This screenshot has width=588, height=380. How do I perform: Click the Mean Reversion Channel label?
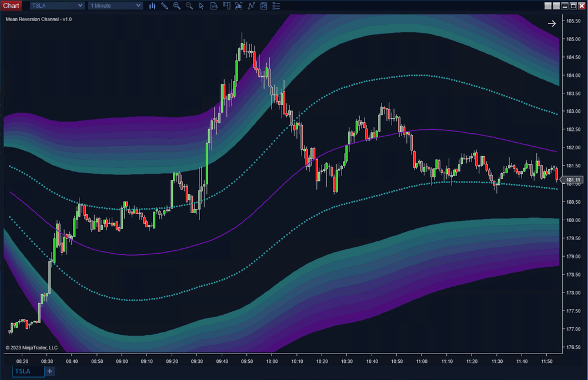point(38,19)
